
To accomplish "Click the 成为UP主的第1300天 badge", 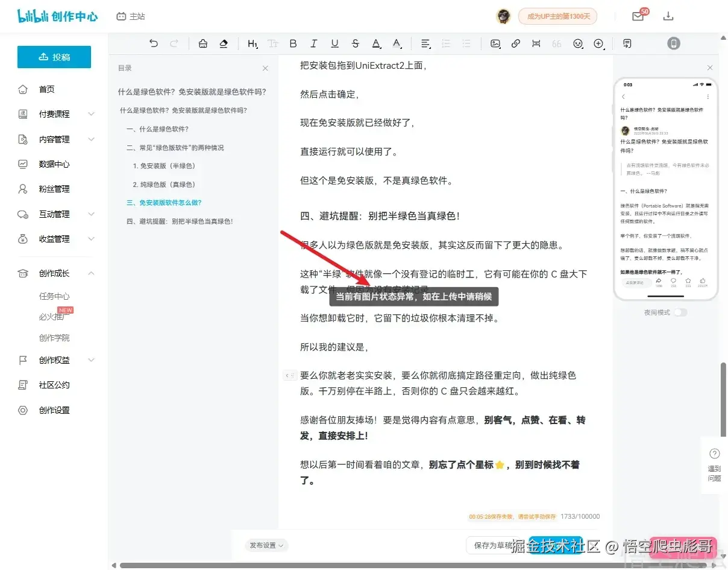I will (x=557, y=16).
